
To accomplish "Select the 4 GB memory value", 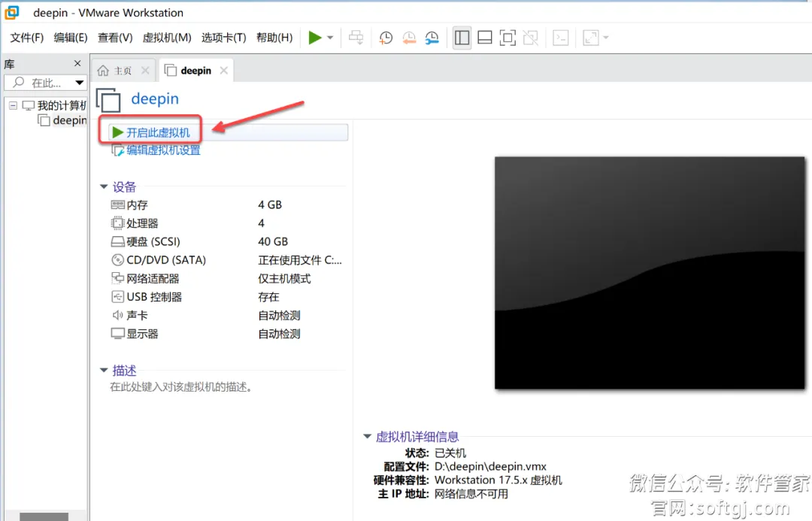I will (270, 205).
